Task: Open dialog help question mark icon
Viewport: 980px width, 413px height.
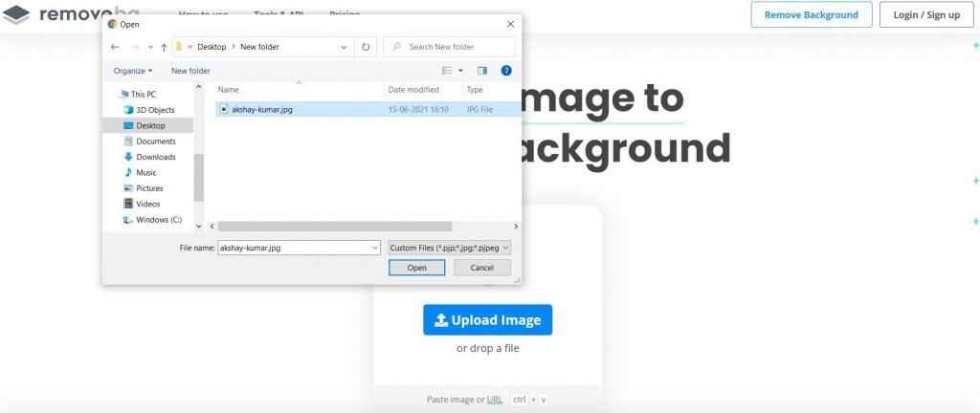Action: [506, 71]
